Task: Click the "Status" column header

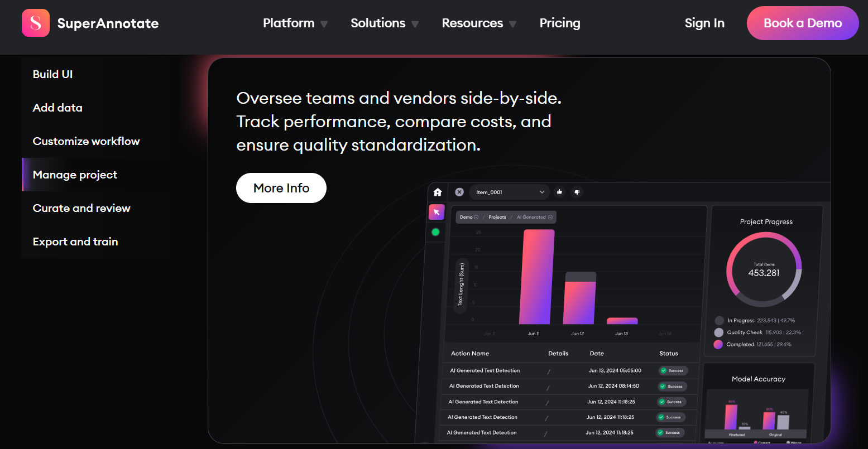Action: point(669,354)
